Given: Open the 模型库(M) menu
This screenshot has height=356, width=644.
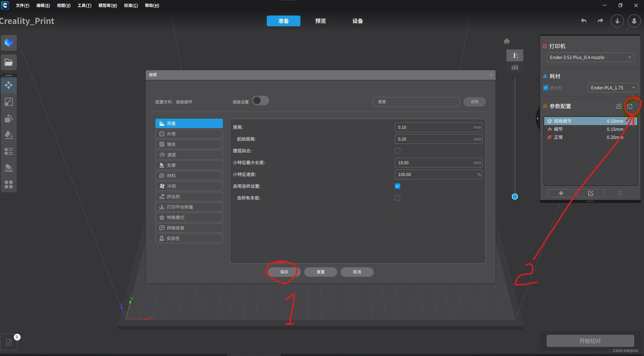Looking at the screenshot, I should click(x=108, y=5).
